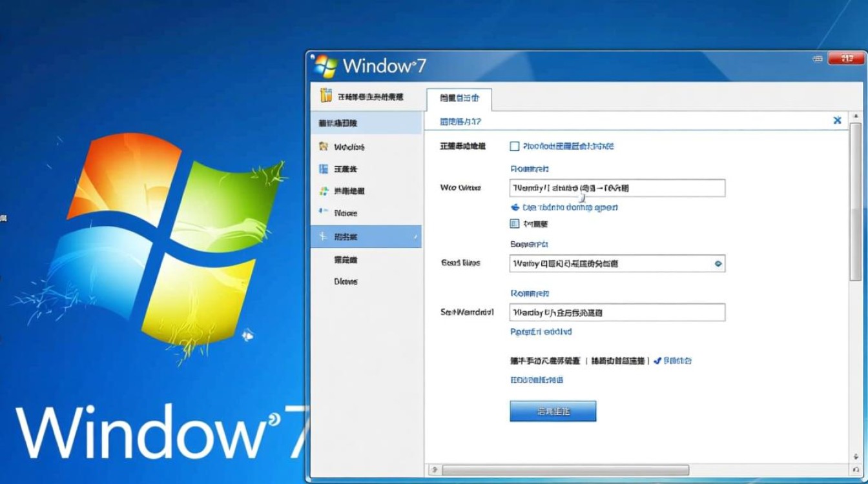This screenshot has width=868, height=484.
Task: Click the icon on the highlighted sidebar item
Action: (323, 236)
